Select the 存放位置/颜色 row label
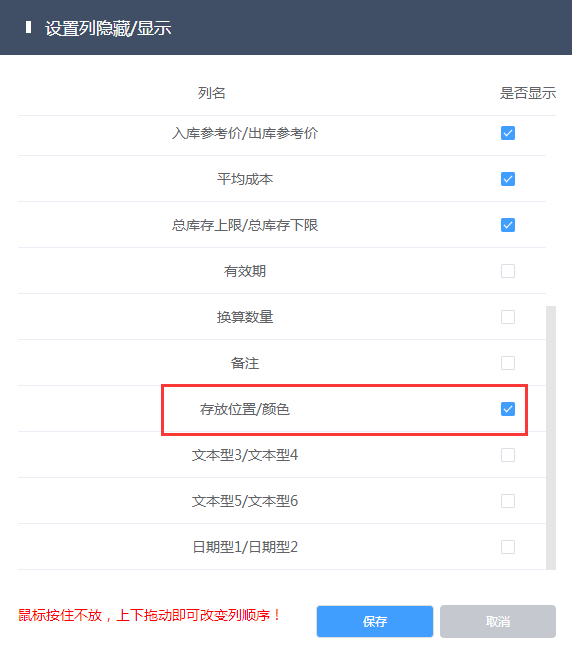The height and width of the screenshot is (657, 572). click(245, 409)
